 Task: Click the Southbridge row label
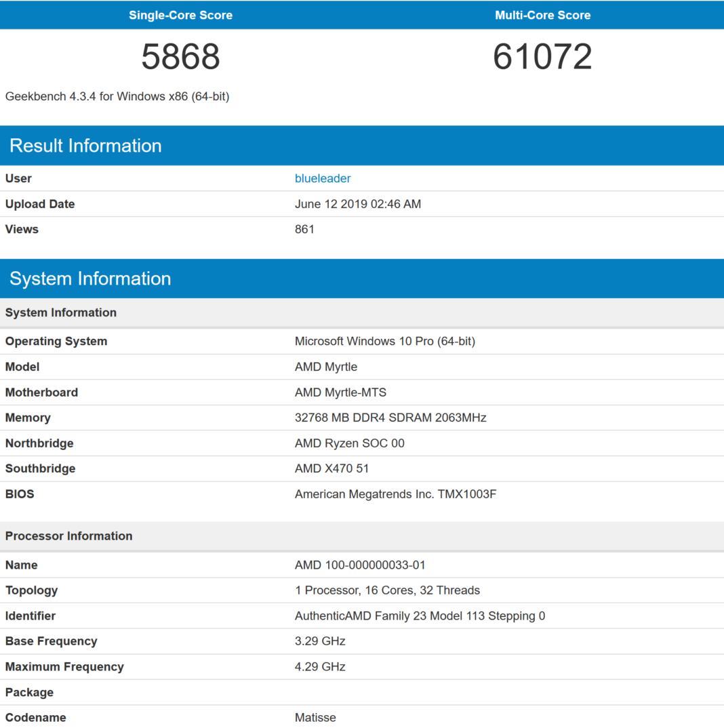(x=40, y=468)
